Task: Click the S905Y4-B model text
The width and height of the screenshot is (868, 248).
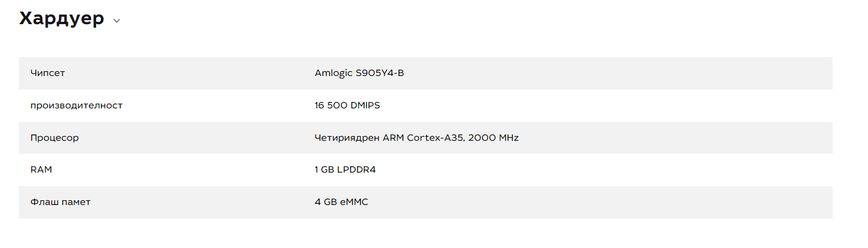Action: tap(380, 73)
